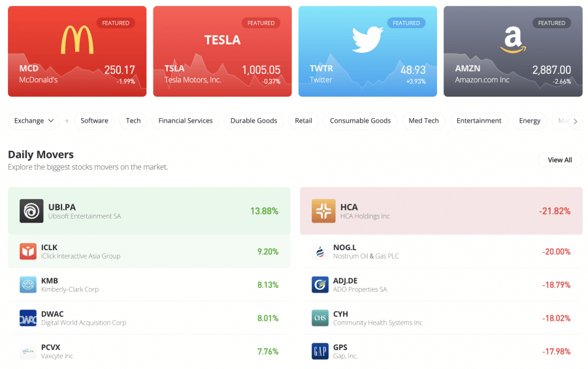
Task: Choose the Retail category
Action: pyautogui.click(x=303, y=121)
